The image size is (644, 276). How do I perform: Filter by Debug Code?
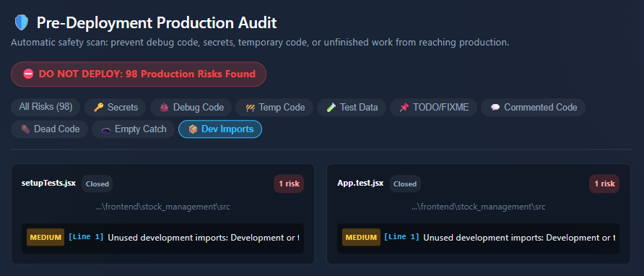pos(191,108)
